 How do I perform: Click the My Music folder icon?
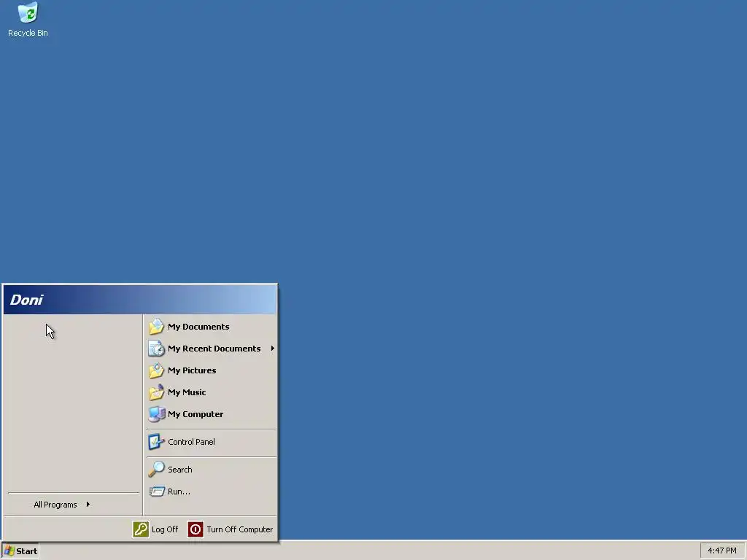pos(156,392)
